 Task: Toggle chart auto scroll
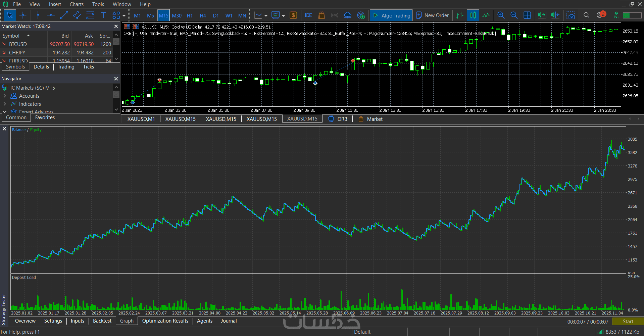pos(542,15)
